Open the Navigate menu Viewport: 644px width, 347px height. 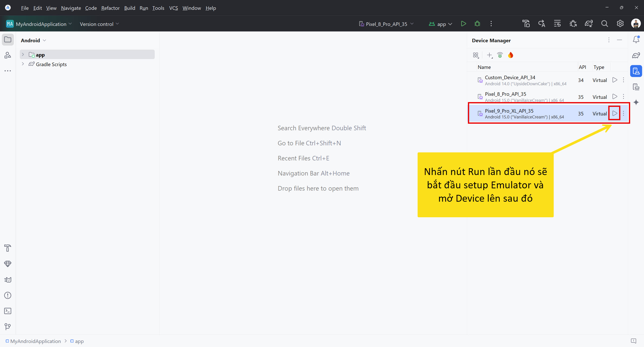pos(71,8)
